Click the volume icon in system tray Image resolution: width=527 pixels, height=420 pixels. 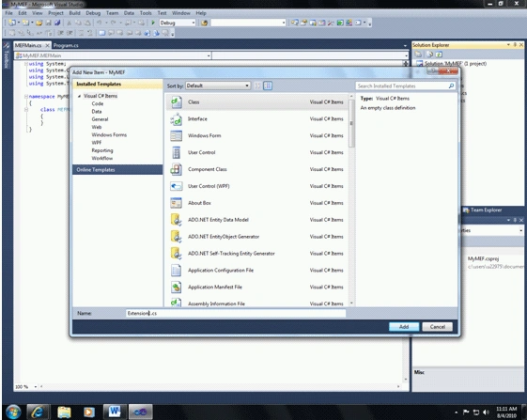pos(486,412)
